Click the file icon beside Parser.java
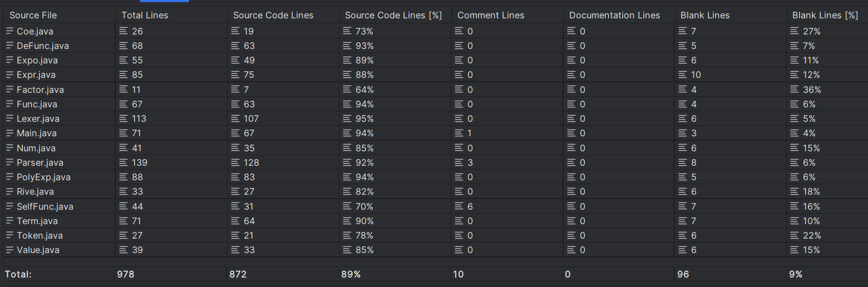Image resolution: width=868 pixels, height=287 pixels. 9,162
